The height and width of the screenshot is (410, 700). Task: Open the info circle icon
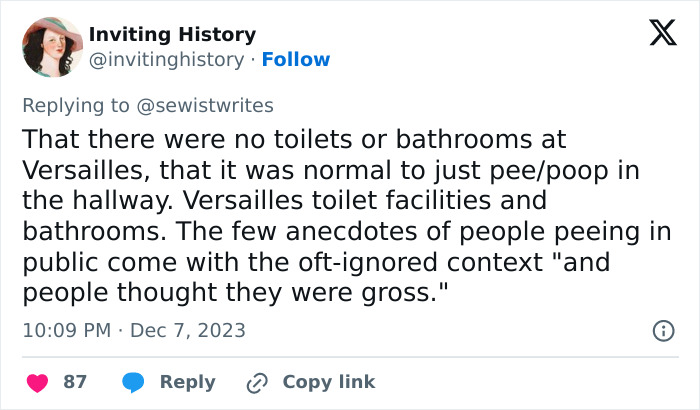click(x=661, y=330)
